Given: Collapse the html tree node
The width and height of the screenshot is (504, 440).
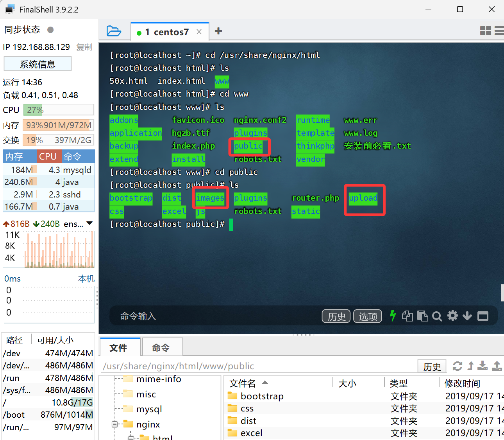Looking at the screenshot, I should pos(132,438).
